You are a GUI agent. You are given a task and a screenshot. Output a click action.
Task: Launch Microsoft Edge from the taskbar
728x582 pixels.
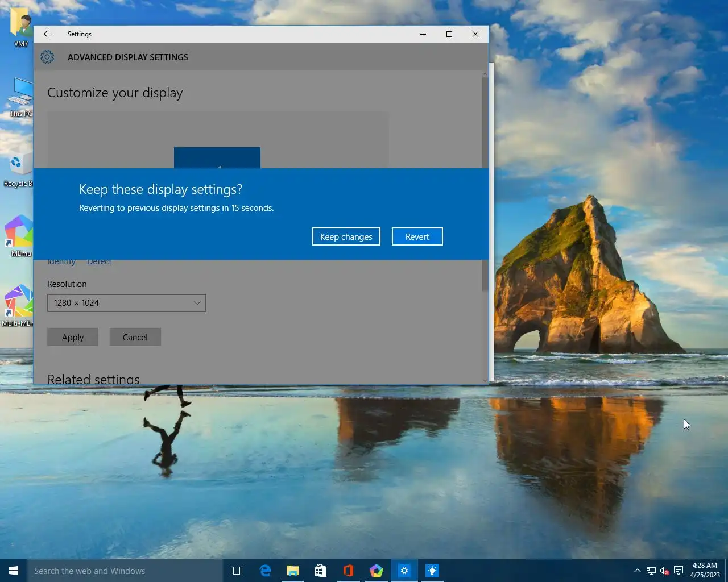[265, 571]
